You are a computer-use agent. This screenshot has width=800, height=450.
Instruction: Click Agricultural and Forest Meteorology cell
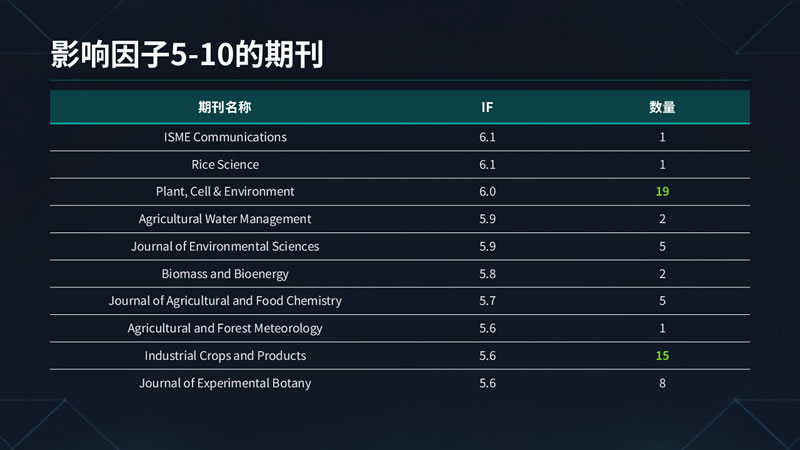225,328
